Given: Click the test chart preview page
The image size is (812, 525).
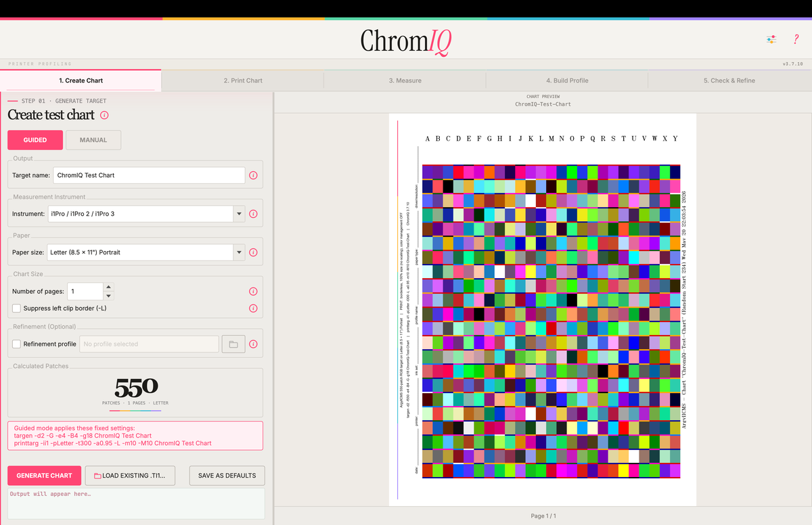Looking at the screenshot, I should pos(543,309).
